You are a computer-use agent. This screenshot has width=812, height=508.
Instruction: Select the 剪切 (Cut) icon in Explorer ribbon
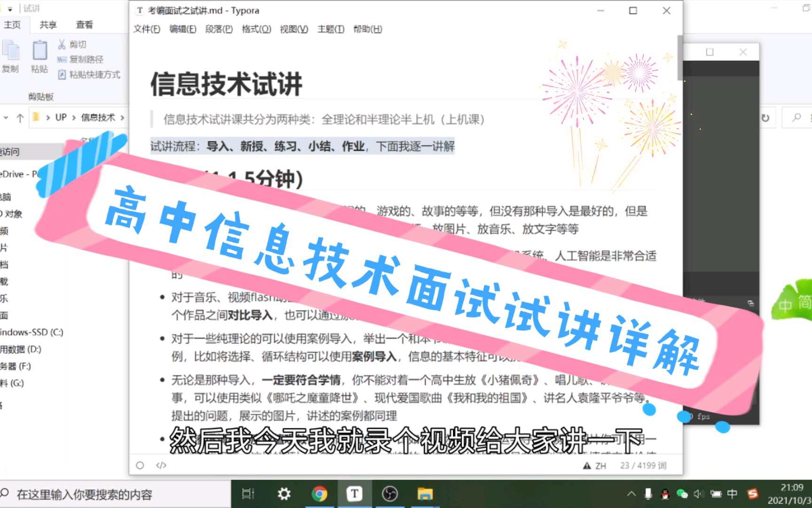[61, 44]
